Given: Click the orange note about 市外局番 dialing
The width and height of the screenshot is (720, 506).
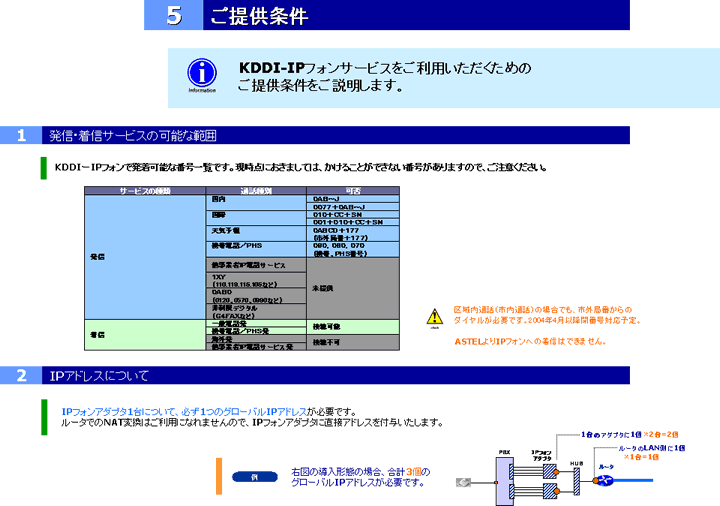Looking at the screenshot, I should click(547, 315).
